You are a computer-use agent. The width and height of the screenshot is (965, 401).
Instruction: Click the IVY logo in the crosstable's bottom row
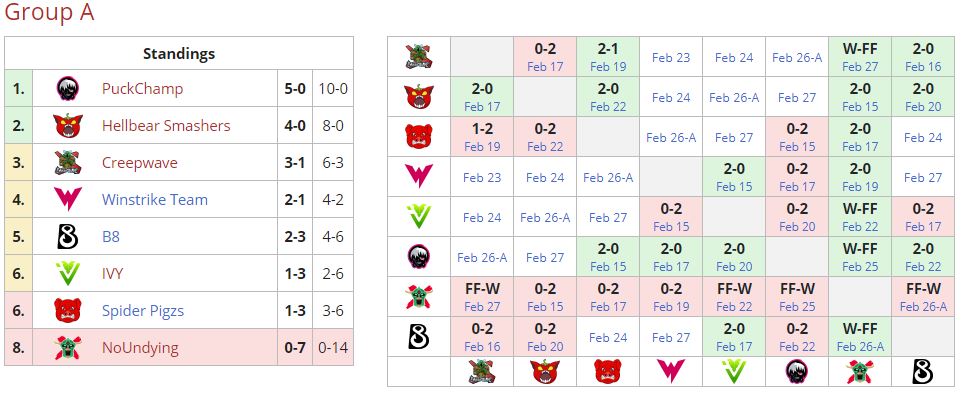point(733,372)
